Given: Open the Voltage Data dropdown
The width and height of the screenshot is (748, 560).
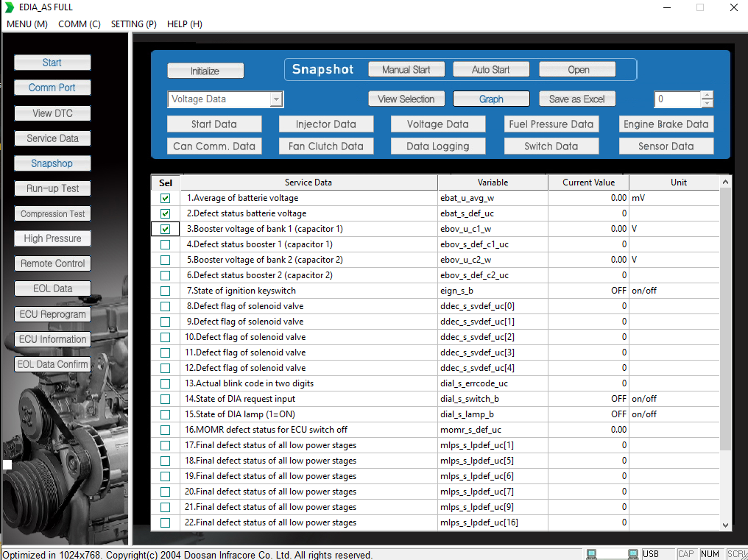Looking at the screenshot, I should pos(276,99).
